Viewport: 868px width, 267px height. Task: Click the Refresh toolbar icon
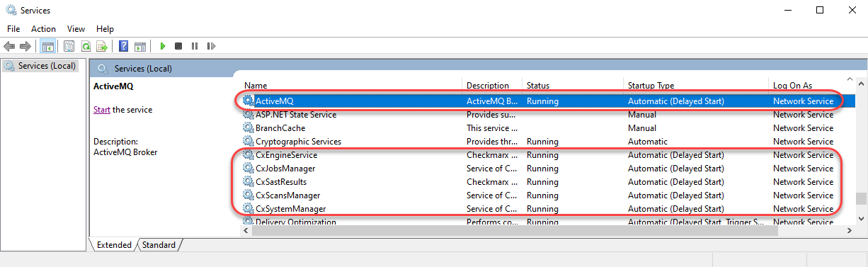[86, 46]
